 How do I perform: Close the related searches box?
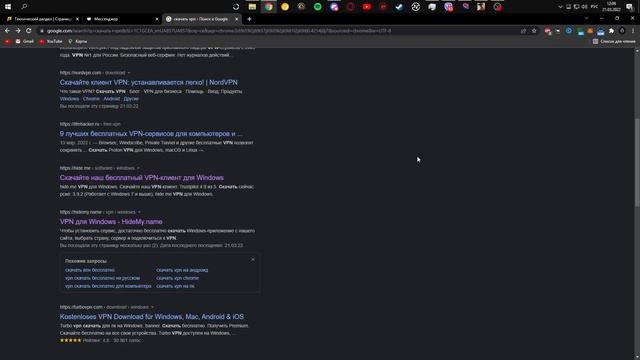(253, 260)
